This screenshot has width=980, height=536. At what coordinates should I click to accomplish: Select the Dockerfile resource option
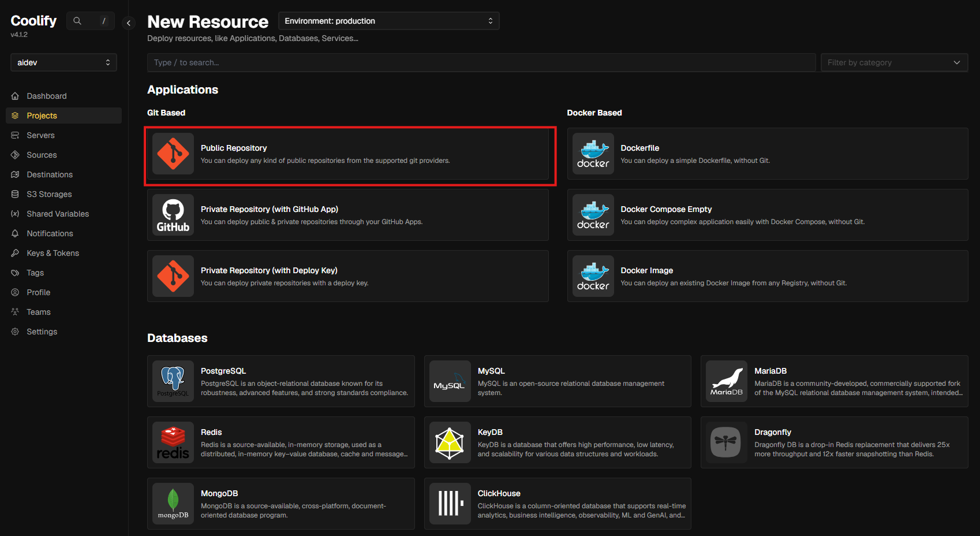pos(768,154)
